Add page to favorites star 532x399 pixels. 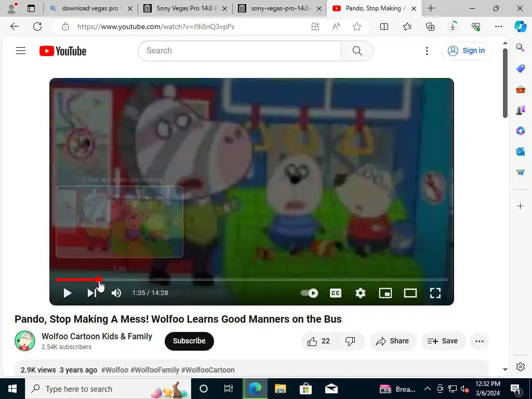(356, 26)
